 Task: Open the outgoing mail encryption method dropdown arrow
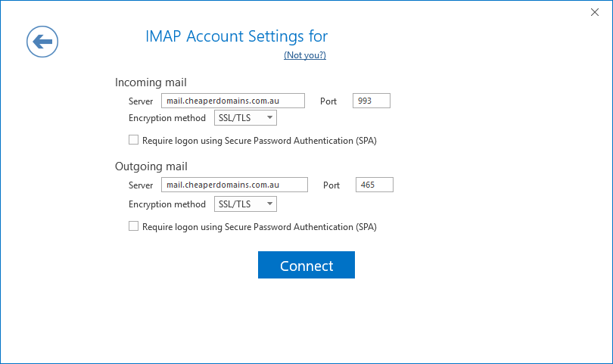coord(269,204)
